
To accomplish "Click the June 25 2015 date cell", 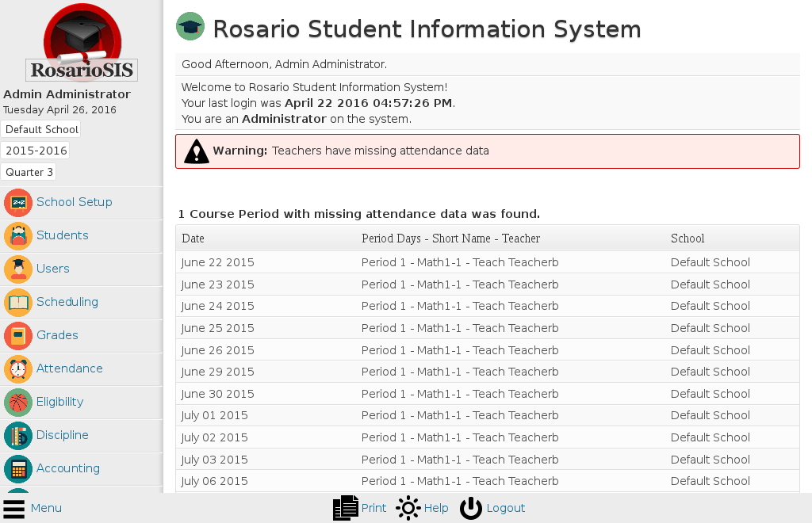I will (217, 329).
